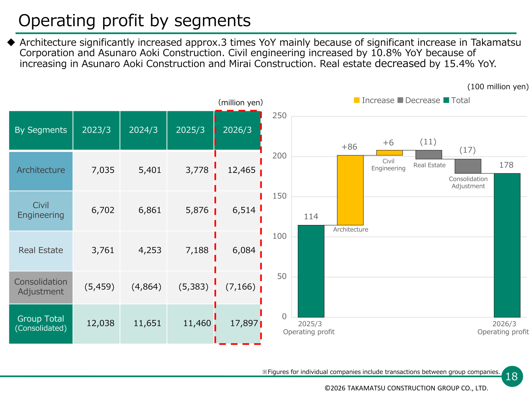The height and width of the screenshot is (399, 532).
Task: Click the gray Consolidation Adjustment chart bar
Action: [x=468, y=166]
